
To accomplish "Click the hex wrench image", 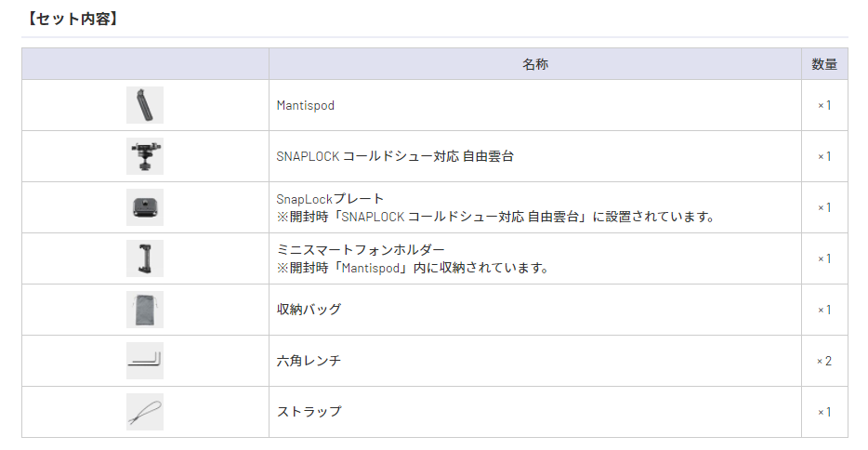I will click(x=145, y=361).
